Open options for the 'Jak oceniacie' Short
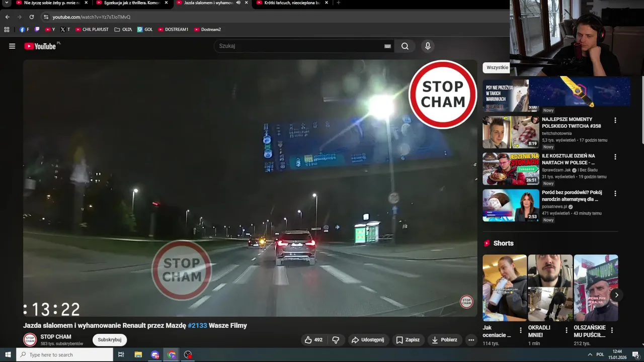The height and width of the screenshot is (362, 644). [x=521, y=331]
